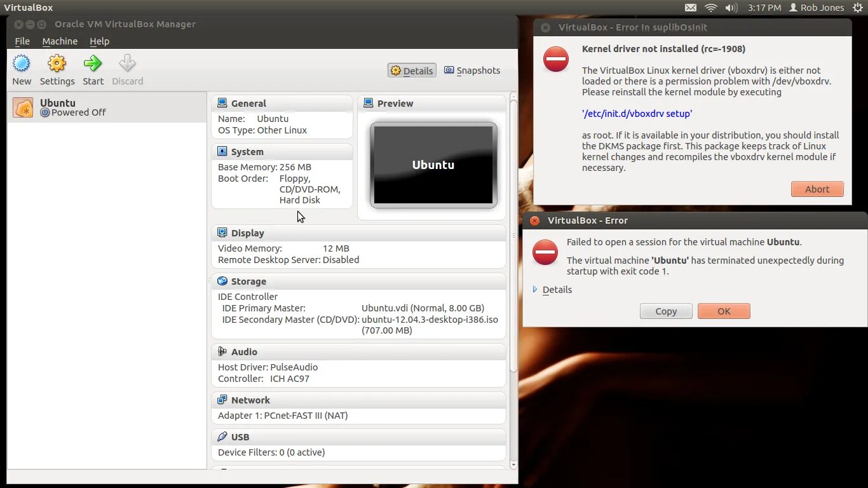The width and height of the screenshot is (868, 488).
Task: Click the Display section icon
Action: (222, 233)
